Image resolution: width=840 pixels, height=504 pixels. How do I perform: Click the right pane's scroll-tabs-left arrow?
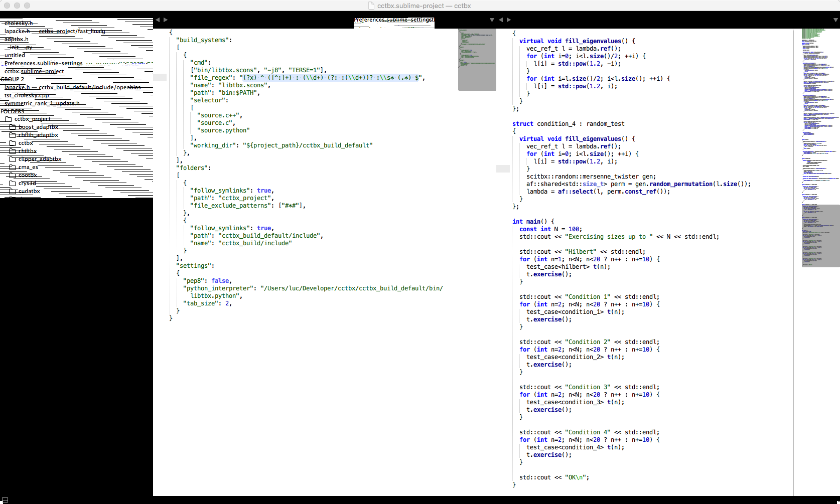point(501,20)
